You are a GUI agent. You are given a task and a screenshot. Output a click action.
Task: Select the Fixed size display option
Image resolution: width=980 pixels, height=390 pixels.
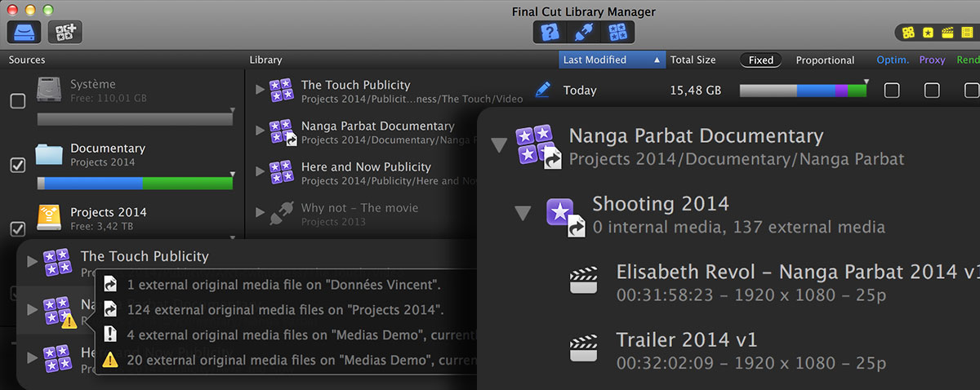pos(761,60)
